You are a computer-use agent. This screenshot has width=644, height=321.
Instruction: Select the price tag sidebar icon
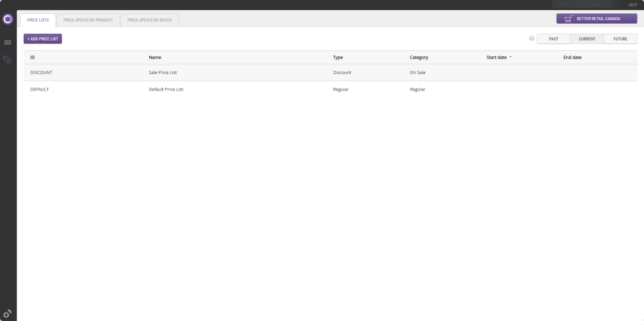[8, 60]
